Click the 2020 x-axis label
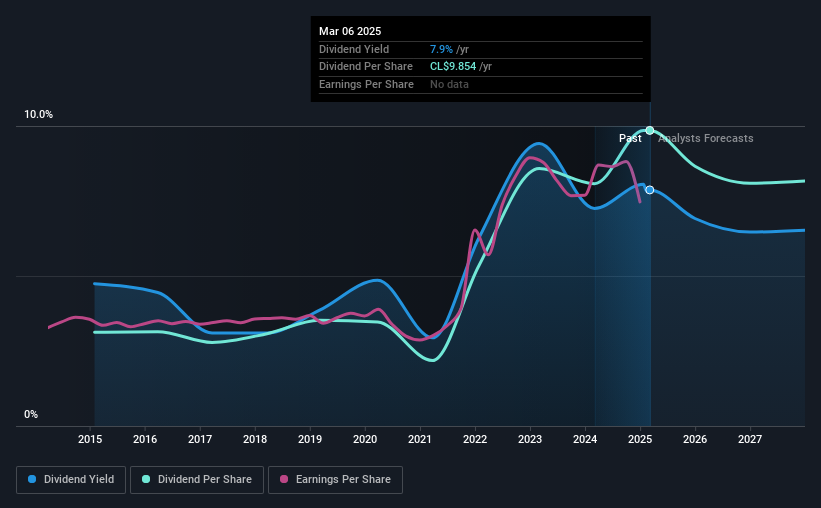This screenshot has height=508, width=821. pyautogui.click(x=365, y=439)
